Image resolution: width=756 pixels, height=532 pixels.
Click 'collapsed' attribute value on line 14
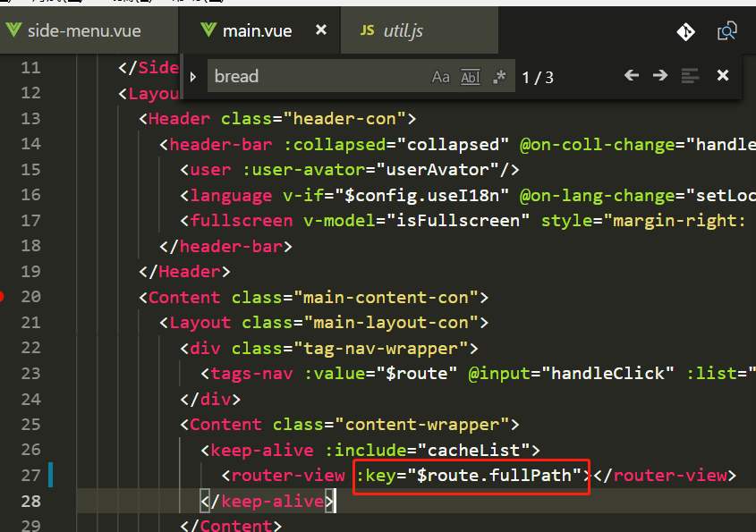point(454,145)
